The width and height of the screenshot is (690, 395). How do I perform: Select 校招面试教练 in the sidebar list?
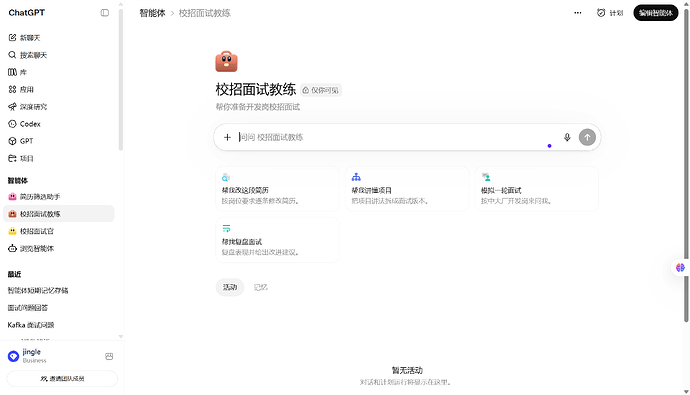[x=59, y=214]
